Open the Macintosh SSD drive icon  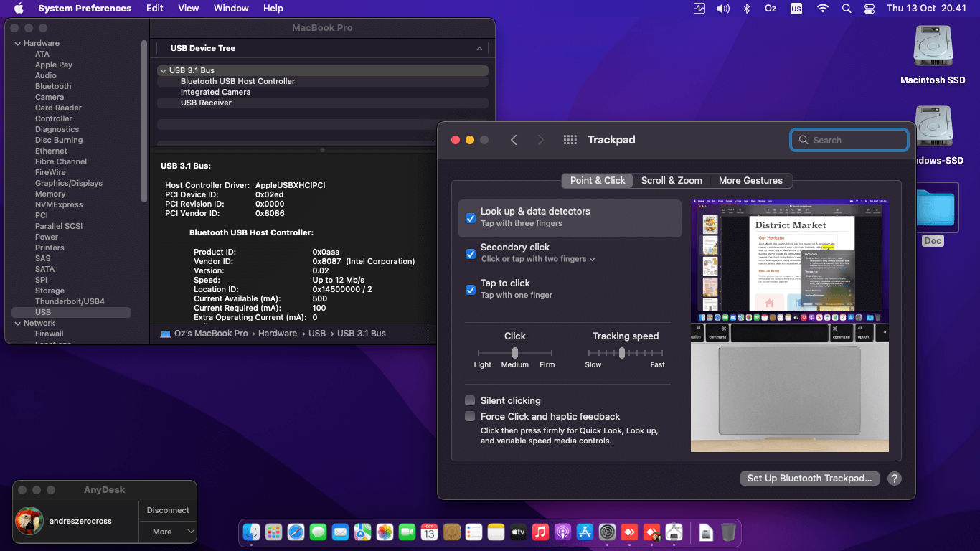(933, 47)
